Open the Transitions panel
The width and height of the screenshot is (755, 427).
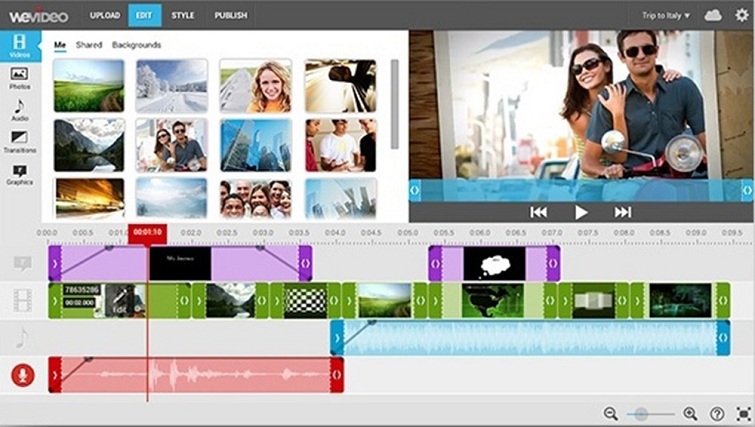click(19, 142)
